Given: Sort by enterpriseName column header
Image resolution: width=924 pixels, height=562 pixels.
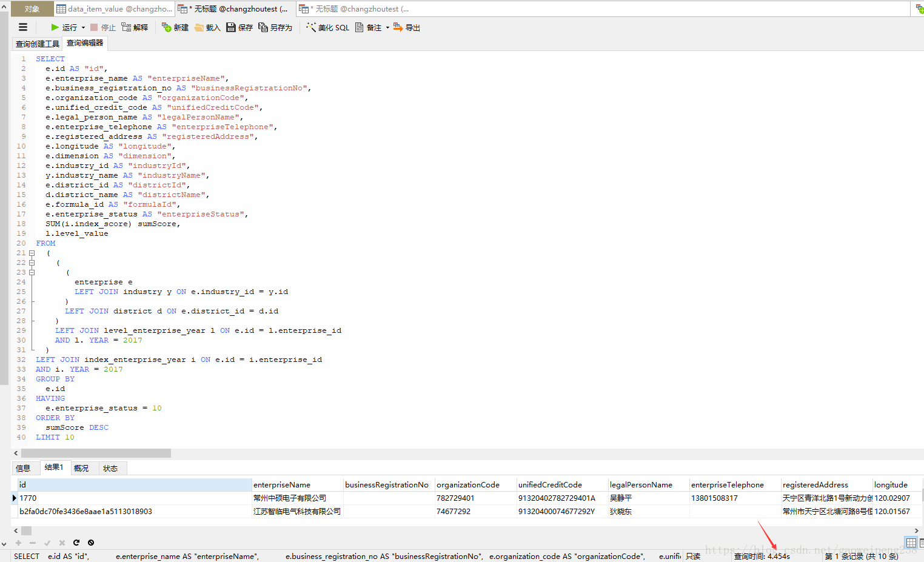Looking at the screenshot, I should [298, 484].
